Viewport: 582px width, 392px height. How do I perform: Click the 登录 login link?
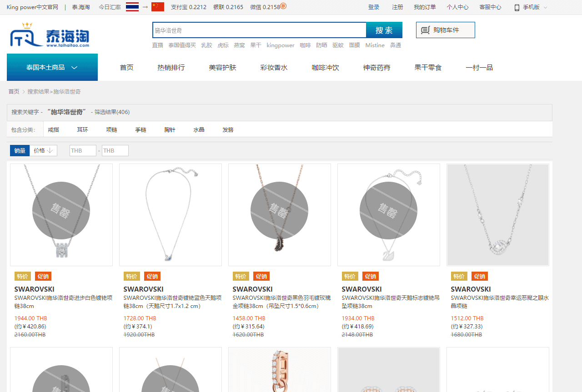tap(374, 7)
